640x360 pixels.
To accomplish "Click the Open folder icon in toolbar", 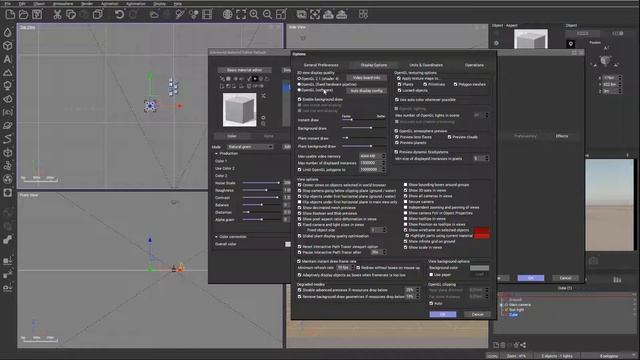I will (23, 15).
